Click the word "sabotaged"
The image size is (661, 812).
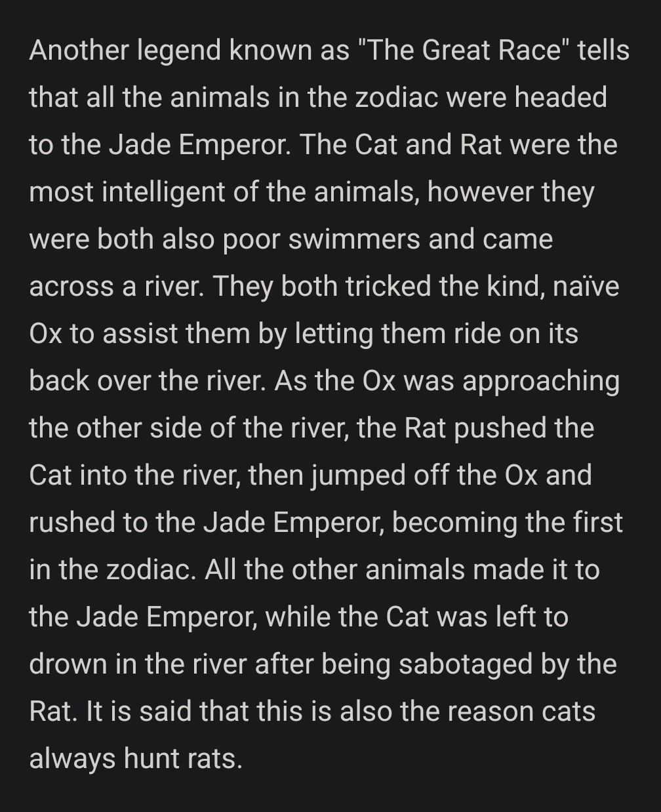pyautogui.click(x=466, y=664)
